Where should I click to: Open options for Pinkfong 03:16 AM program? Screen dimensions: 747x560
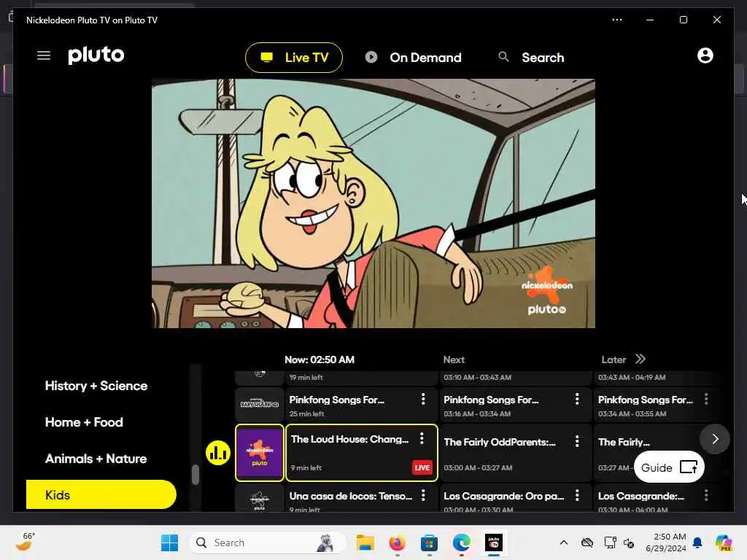(x=577, y=399)
